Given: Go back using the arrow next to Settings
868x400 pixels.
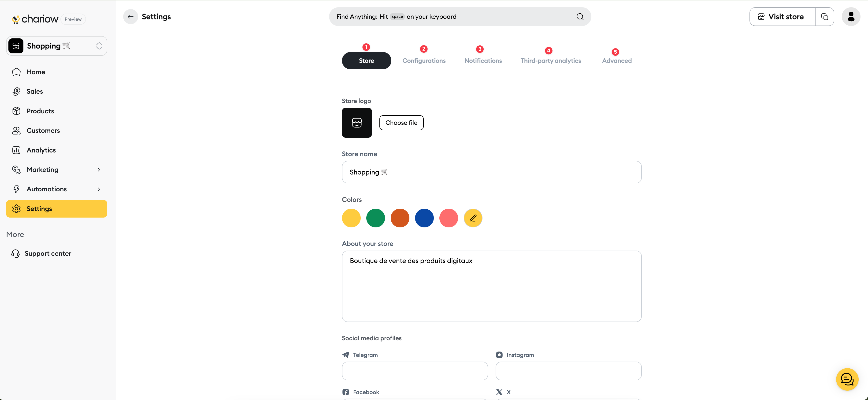Looking at the screenshot, I should (x=130, y=17).
